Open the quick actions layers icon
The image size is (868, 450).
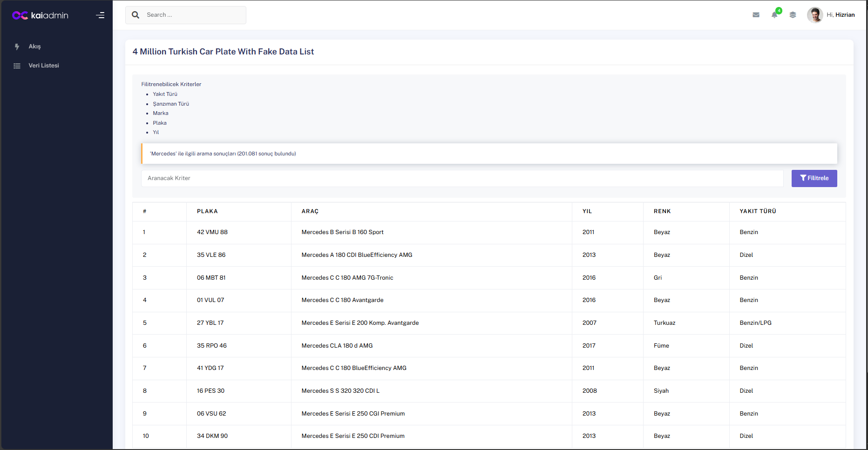(x=793, y=15)
